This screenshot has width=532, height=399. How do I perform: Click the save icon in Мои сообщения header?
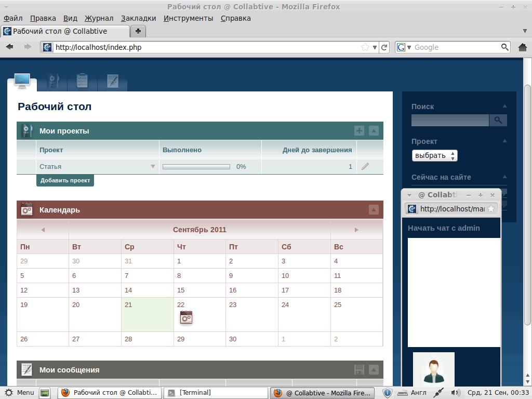click(x=360, y=370)
